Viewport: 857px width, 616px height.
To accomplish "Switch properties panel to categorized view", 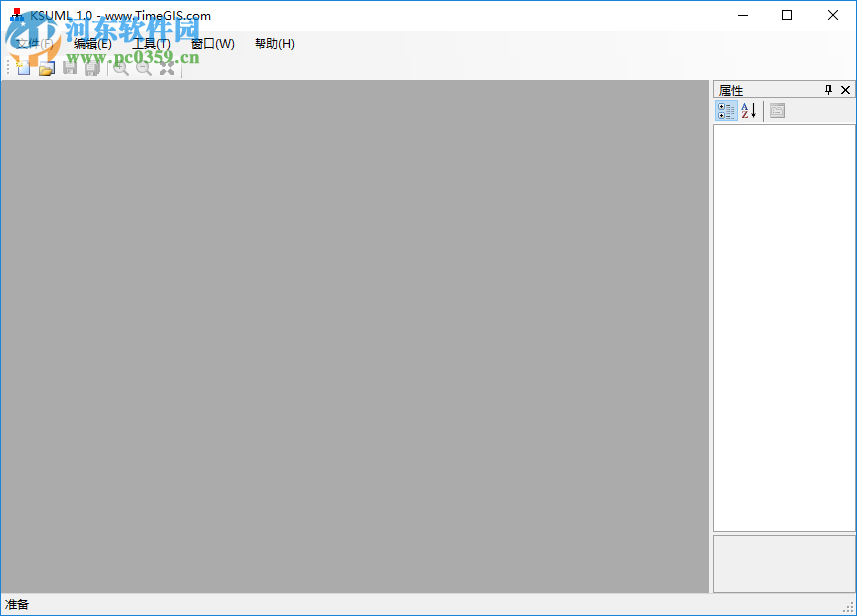I will click(726, 110).
